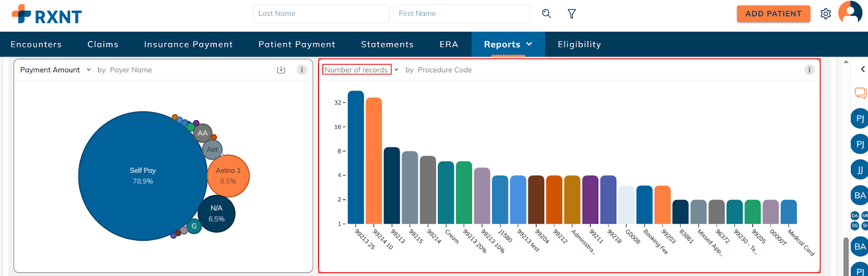Go to the Encounters tab

(36, 44)
